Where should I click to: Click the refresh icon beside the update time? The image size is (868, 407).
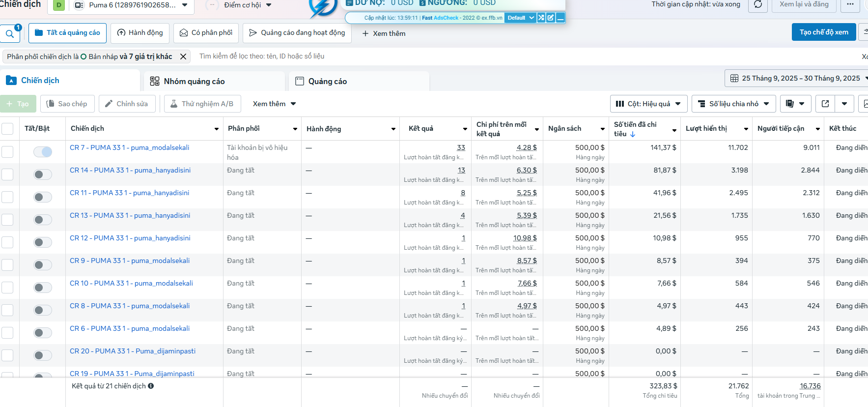[x=758, y=4]
